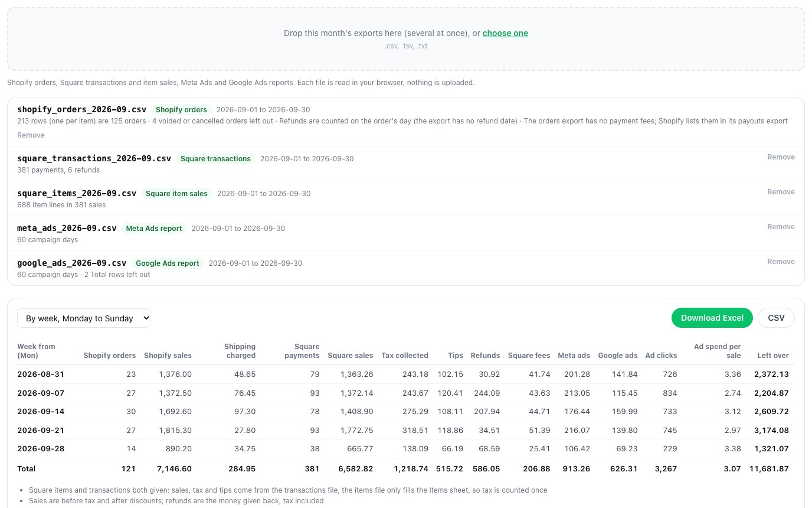The width and height of the screenshot is (812, 508).
Task: Remove meta_ads_2026-09.csv file
Action: click(x=781, y=227)
